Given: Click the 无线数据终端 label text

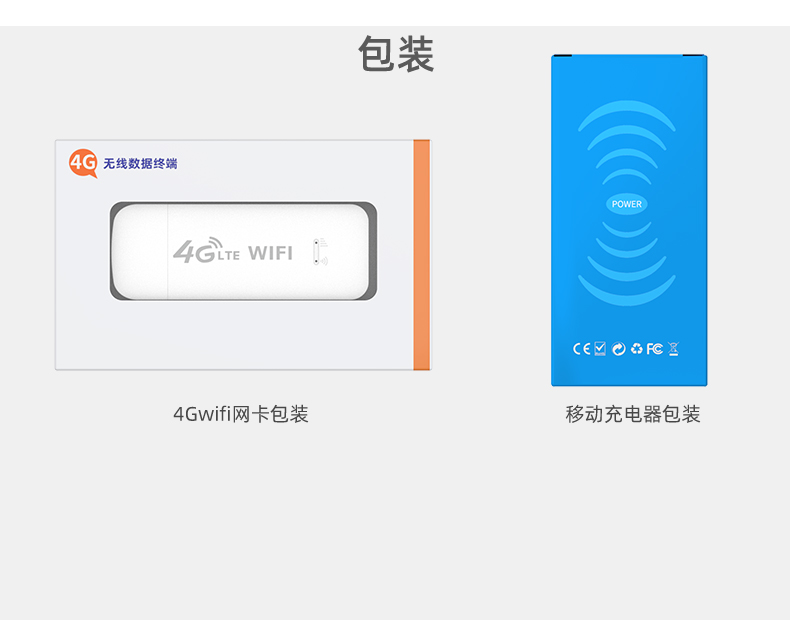Looking at the screenshot, I should [x=140, y=164].
